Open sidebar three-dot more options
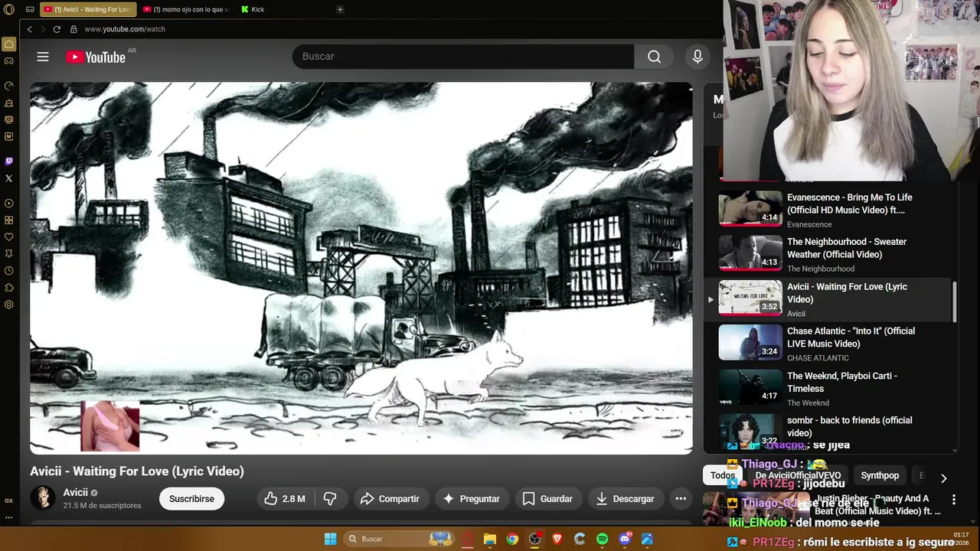The width and height of the screenshot is (980, 551). [x=9, y=517]
